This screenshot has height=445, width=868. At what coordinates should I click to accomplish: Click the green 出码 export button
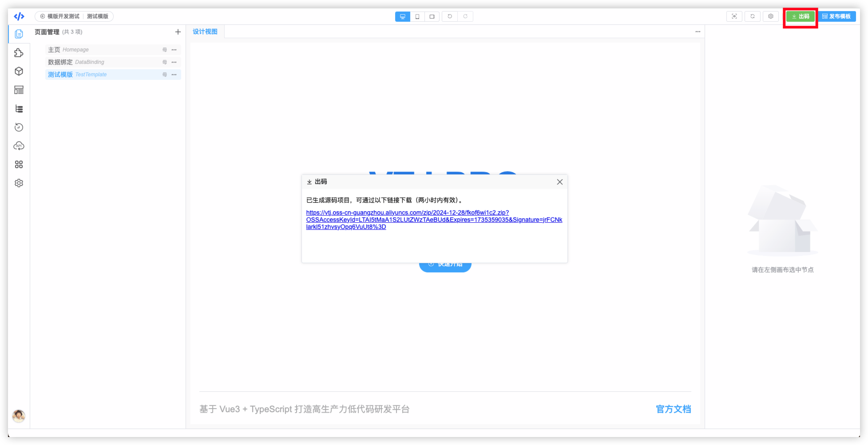(x=801, y=16)
